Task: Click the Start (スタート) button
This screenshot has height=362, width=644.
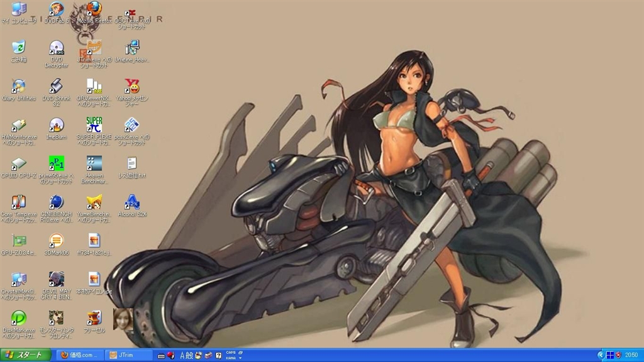Action: click(x=25, y=355)
